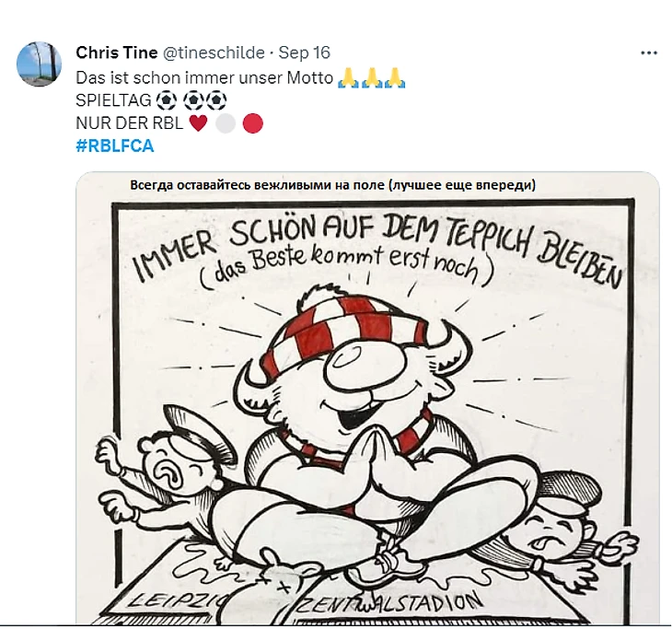This screenshot has height=629, width=672.
Task: Open the @tineschilde handle profile
Action: pyautogui.click(x=214, y=52)
